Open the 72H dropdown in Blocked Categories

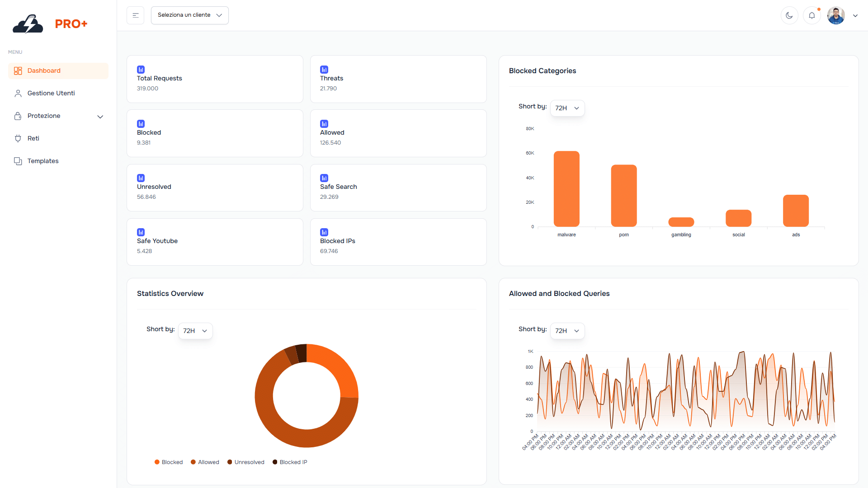tap(567, 108)
